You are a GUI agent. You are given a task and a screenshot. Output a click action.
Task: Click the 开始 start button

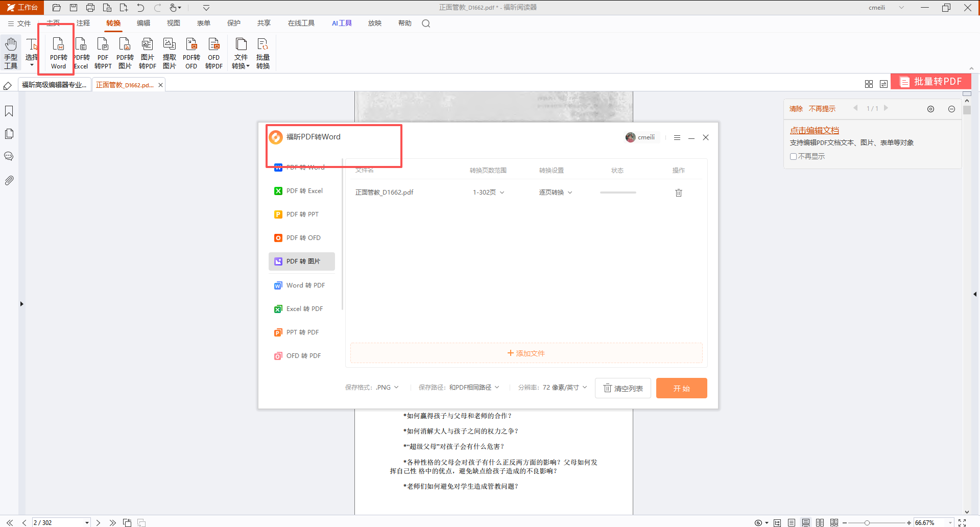[681, 388]
